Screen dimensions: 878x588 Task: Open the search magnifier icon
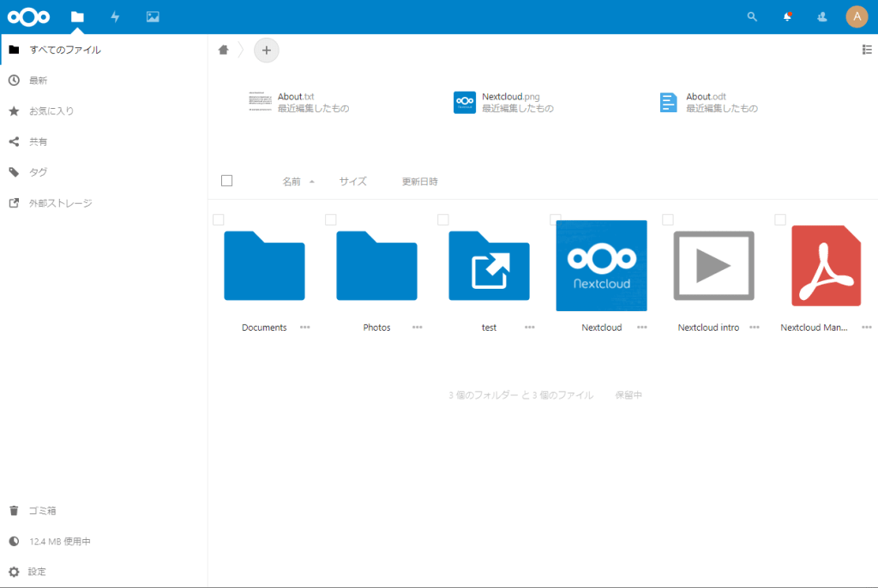point(752,17)
